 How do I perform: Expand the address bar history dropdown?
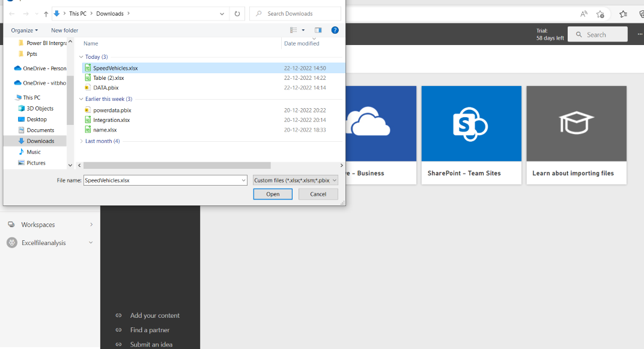222,14
